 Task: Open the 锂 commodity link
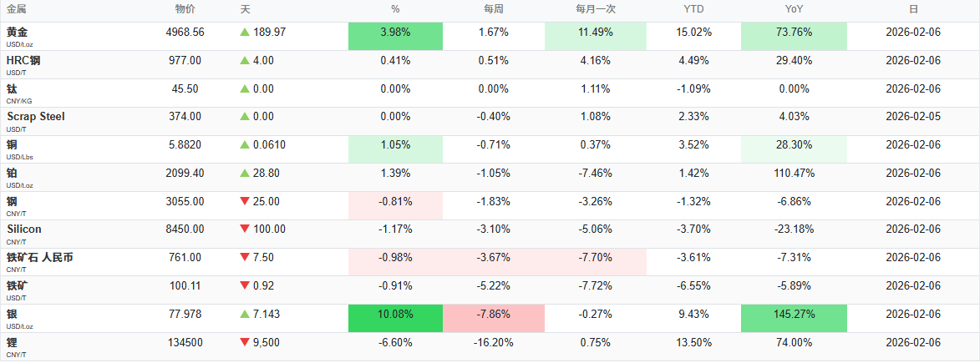(12, 342)
